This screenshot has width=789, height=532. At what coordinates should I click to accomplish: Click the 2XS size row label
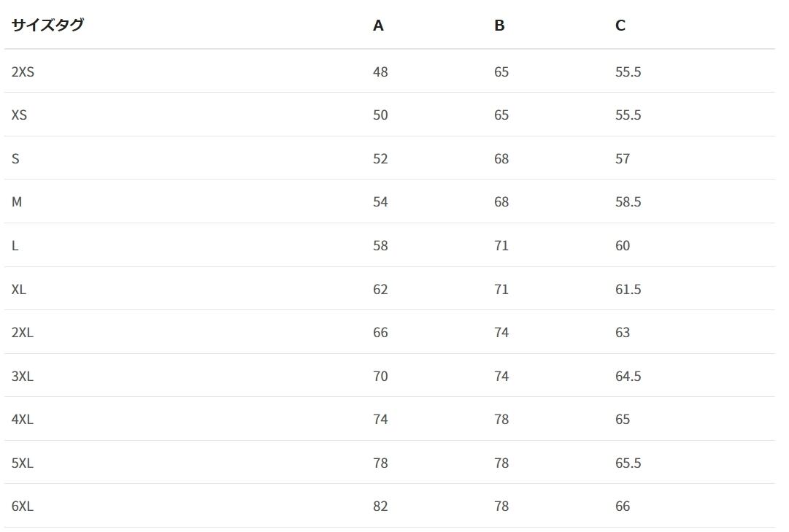23,72
